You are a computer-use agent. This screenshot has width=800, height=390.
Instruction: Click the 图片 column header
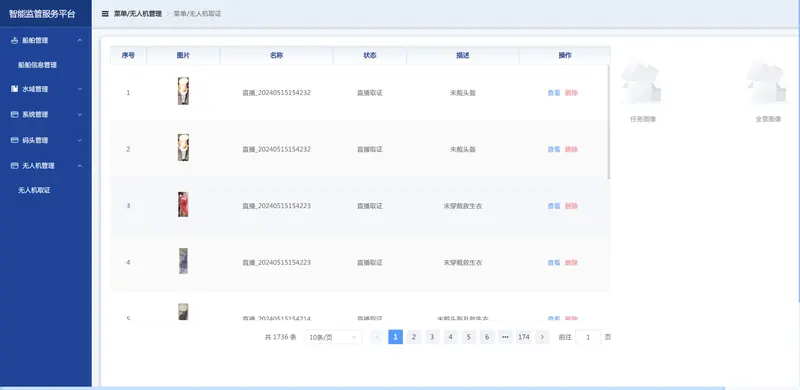tap(183, 55)
